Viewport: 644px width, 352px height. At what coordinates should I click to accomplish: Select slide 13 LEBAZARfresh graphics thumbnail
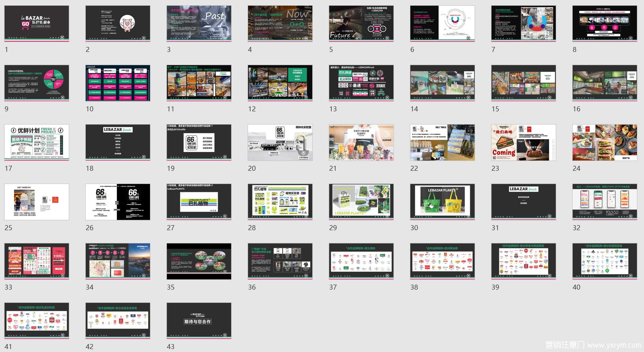(x=361, y=83)
